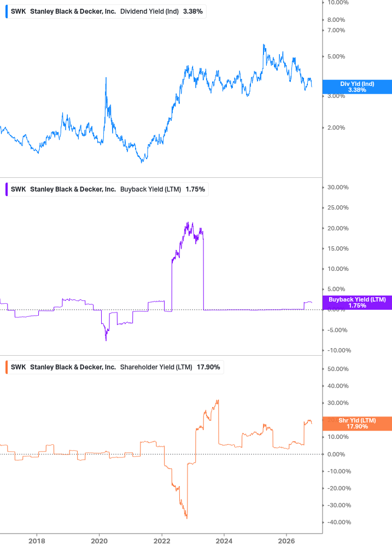Click the 50.00% tick on shareholder yield axis

[338, 369]
